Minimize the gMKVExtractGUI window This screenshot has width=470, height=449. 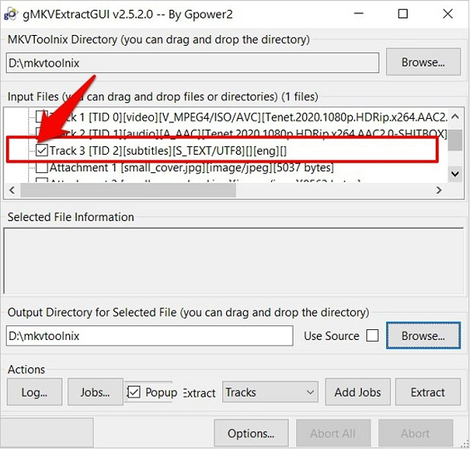pos(359,14)
